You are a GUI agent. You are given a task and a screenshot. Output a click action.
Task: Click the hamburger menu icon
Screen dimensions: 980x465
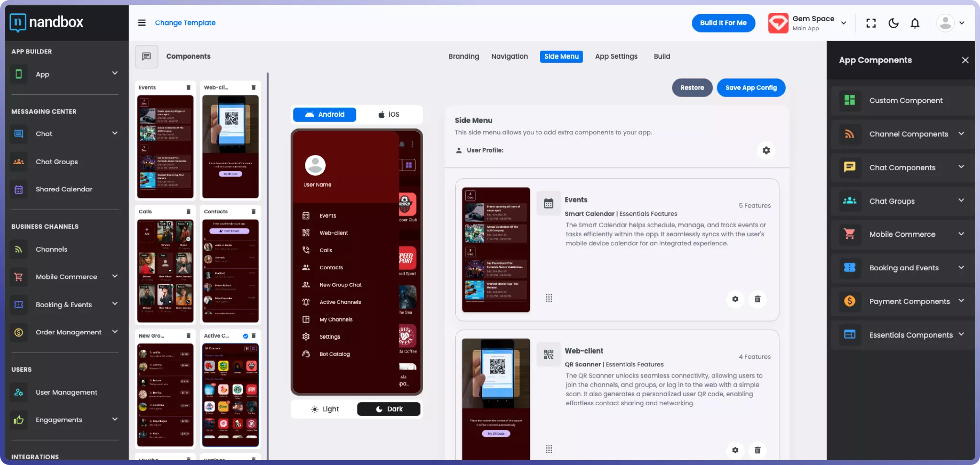[142, 22]
